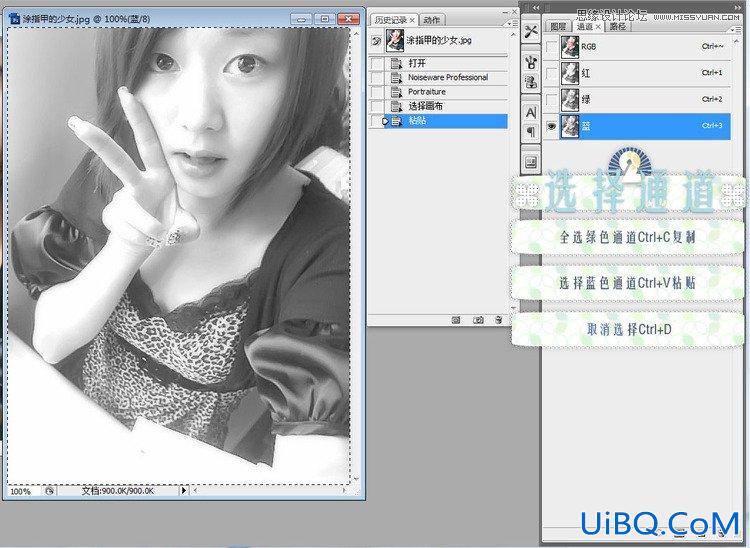Open the Clone Source panel icon
The image size is (750, 548).
click(x=530, y=82)
